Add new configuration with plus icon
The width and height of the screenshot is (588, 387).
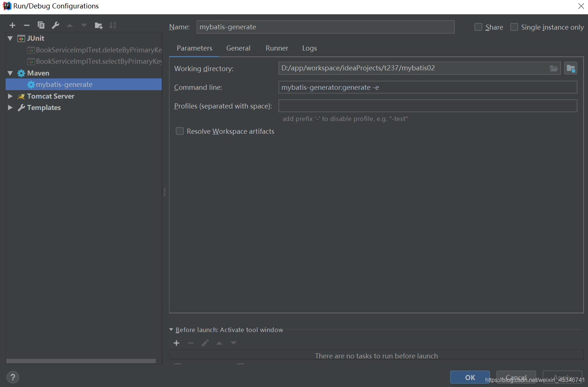(x=12, y=25)
